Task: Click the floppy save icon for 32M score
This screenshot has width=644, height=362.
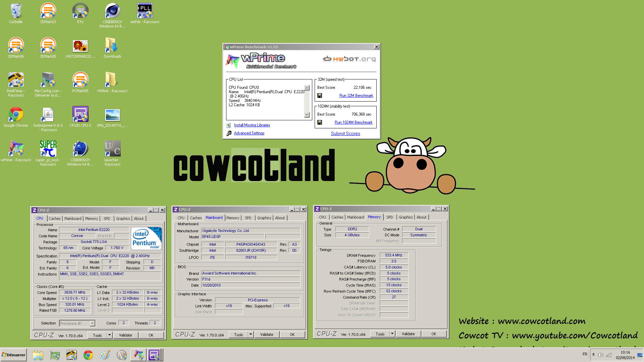Action: 320,96
